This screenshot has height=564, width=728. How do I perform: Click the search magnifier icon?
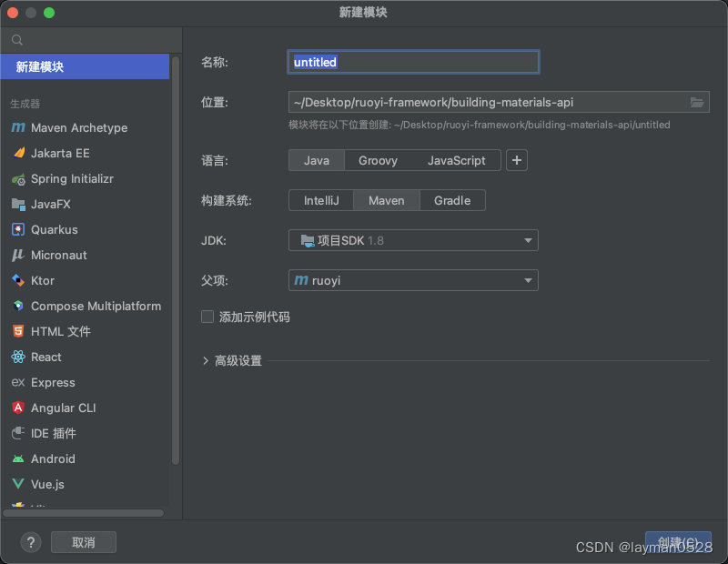point(17,40)
